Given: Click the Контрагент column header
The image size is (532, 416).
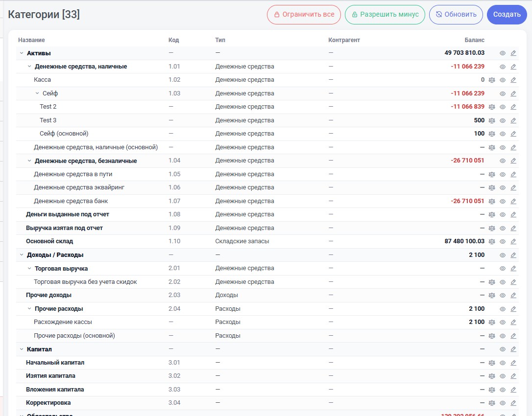Looking at the screenshot, I should click(x=344, y=40).
